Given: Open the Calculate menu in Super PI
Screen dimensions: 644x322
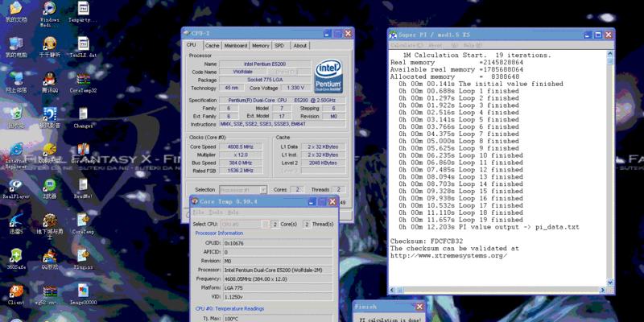Looking at the screenshot, I should pyautogui.click(x=407, y=45).
